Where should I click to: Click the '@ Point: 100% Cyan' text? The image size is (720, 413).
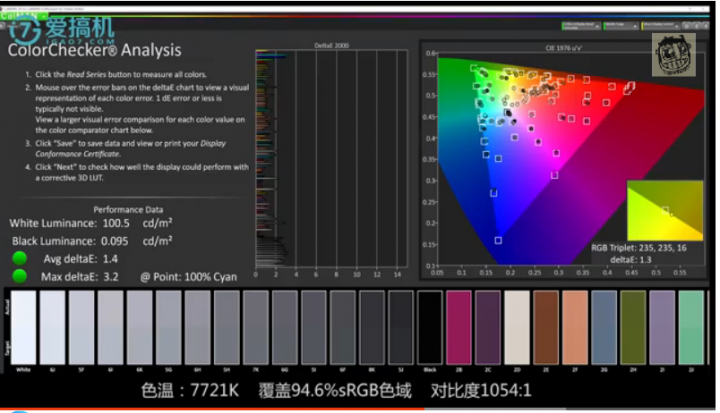pyautogui.click(x=189, y=277)
